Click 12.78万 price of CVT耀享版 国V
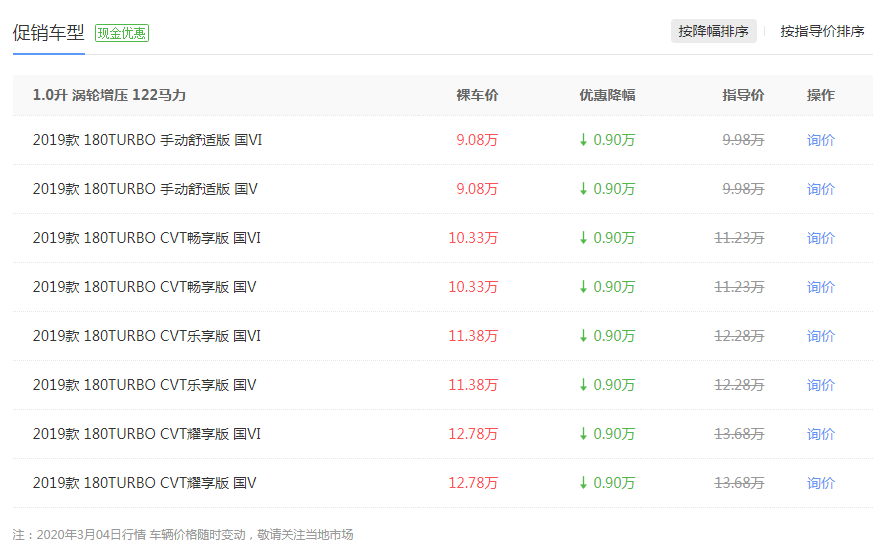Screen dimensions: 881x556 (473, 483)
